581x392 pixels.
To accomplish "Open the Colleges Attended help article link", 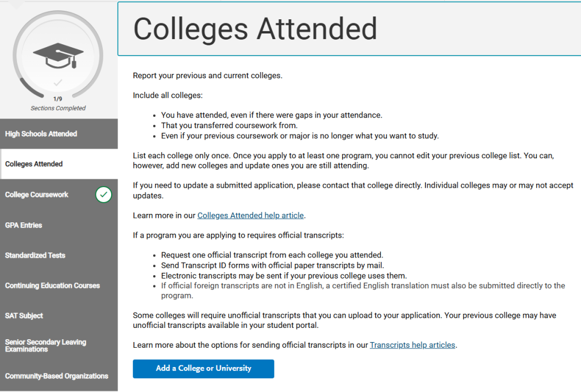I will 251,216.
